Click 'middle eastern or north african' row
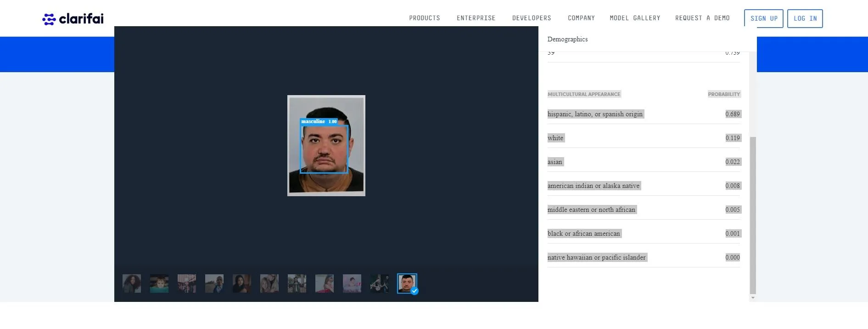This screenshot has width=868, height=329. [644, 210]
